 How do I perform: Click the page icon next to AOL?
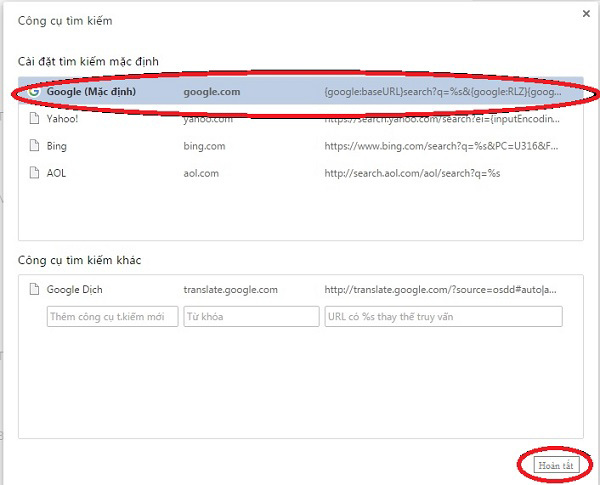point(33,172)
